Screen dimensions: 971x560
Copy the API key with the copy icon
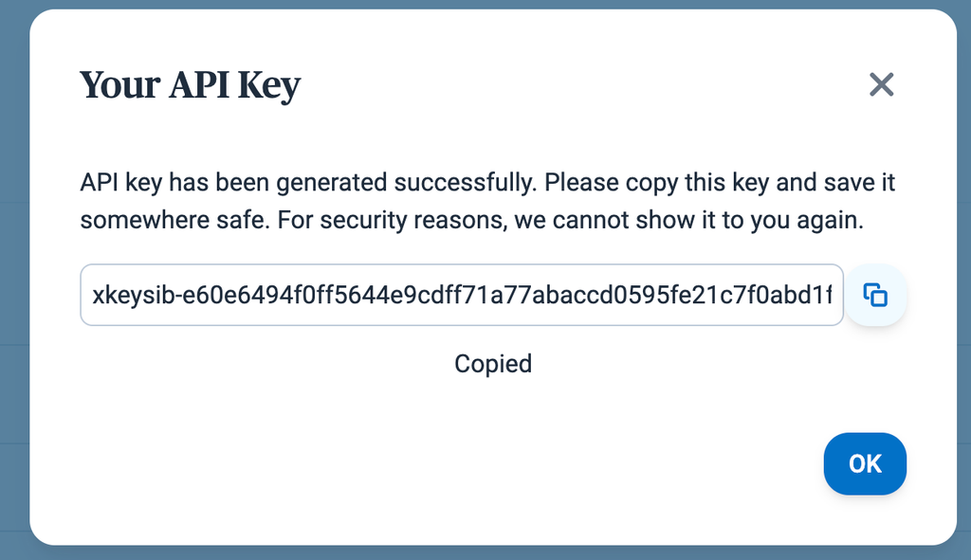[x=875, y=295]
